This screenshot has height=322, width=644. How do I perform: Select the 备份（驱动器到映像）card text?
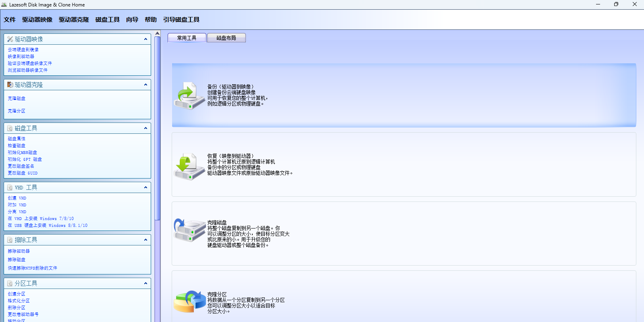point(237,95)
